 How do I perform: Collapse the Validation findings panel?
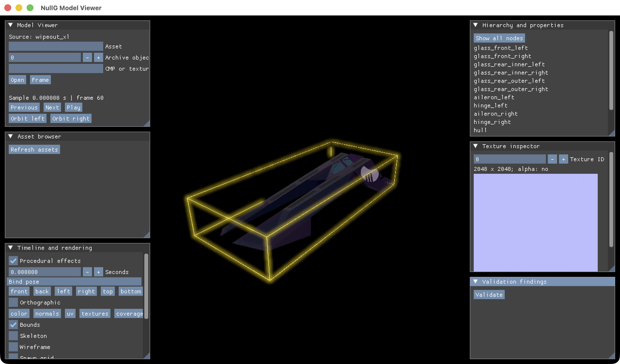(x=476, y=282)
